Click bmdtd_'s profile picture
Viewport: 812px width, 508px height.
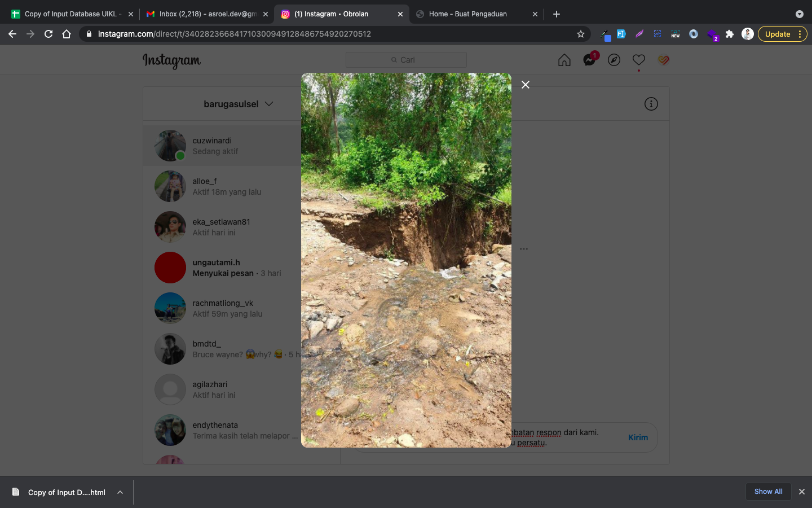coord(170,349)
